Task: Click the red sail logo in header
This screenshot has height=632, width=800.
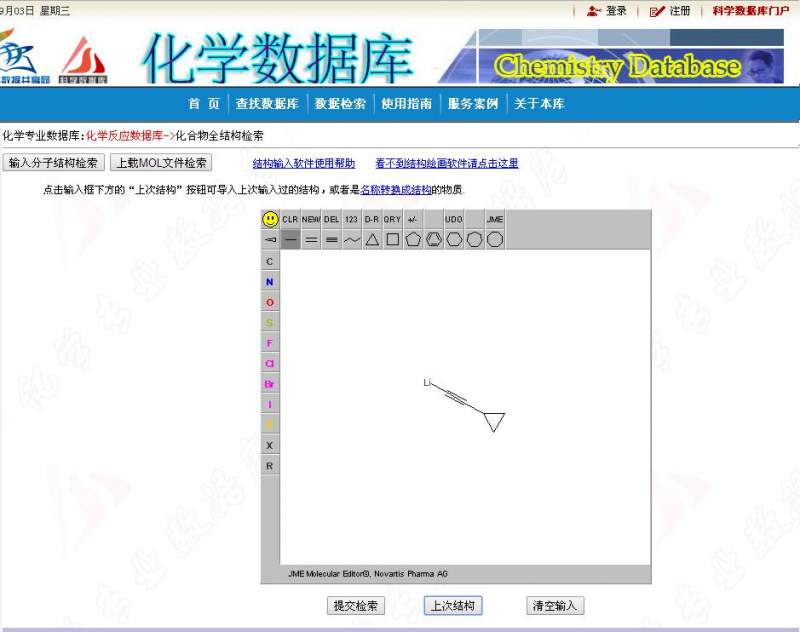Action: click(x=83, y=59)
